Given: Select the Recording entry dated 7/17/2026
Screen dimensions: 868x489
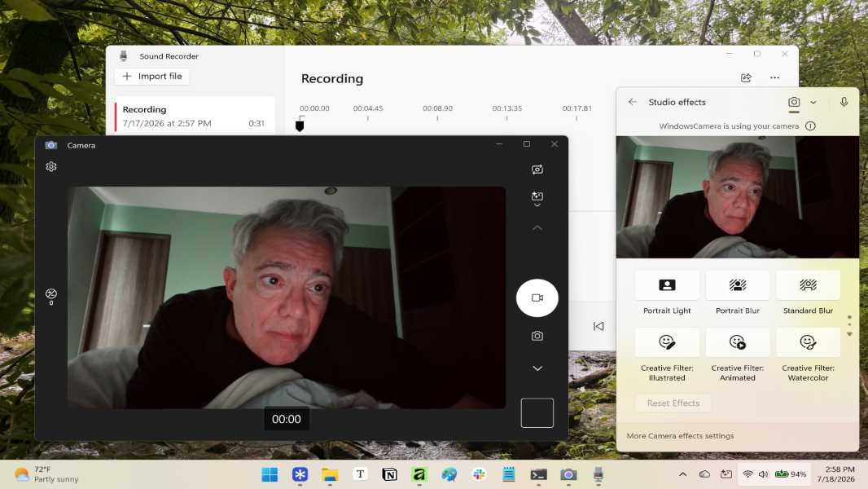Looking at the screenshot, I should pyautogui.click(x=193, y=116).
